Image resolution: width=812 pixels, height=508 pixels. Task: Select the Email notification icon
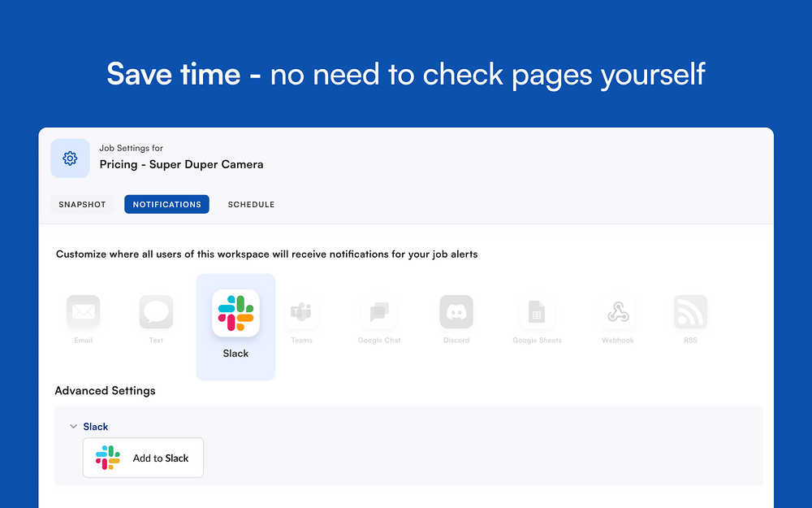point(83,312)
